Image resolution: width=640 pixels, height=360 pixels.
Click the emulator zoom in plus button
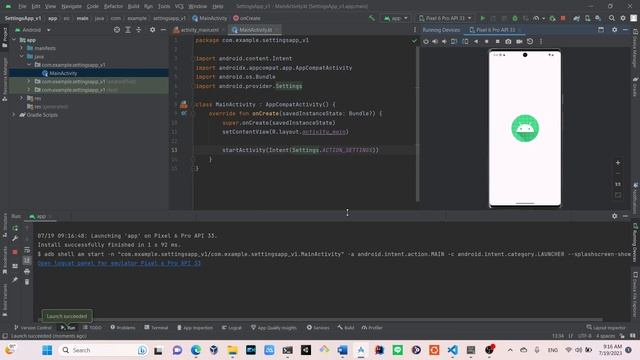[x=618, y=162]
